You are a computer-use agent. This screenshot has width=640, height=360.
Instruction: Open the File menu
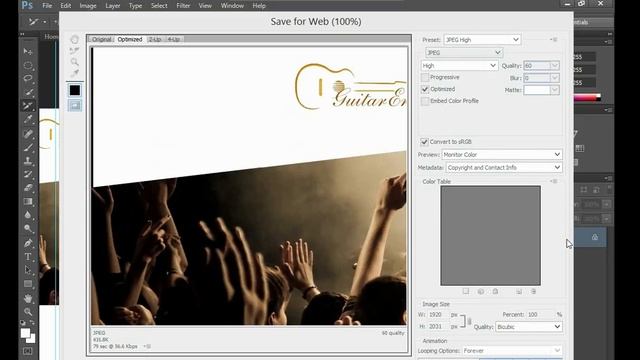click(47, 6)
